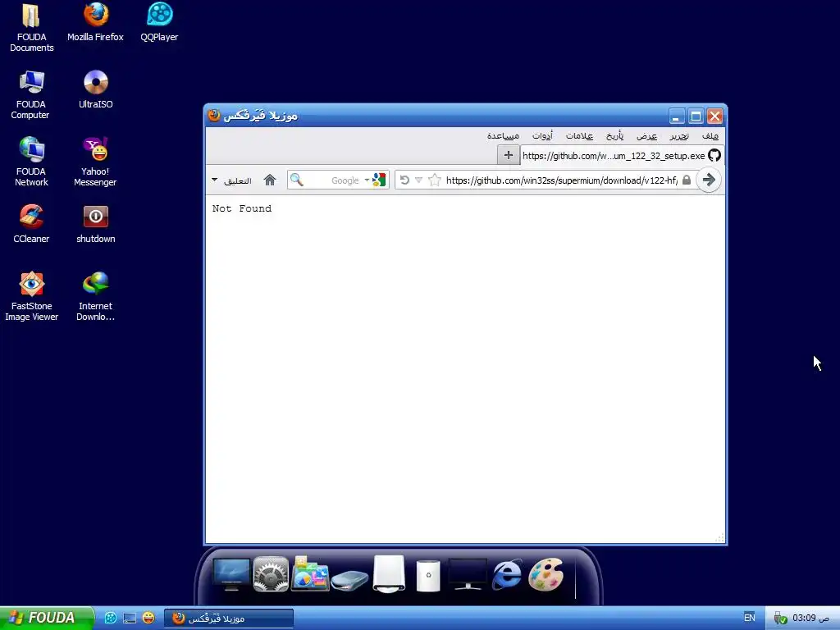Viewport: 840px width, 630px height.
Task: Open FastStone Image Viewer shortcut
Action: (31, 296)
